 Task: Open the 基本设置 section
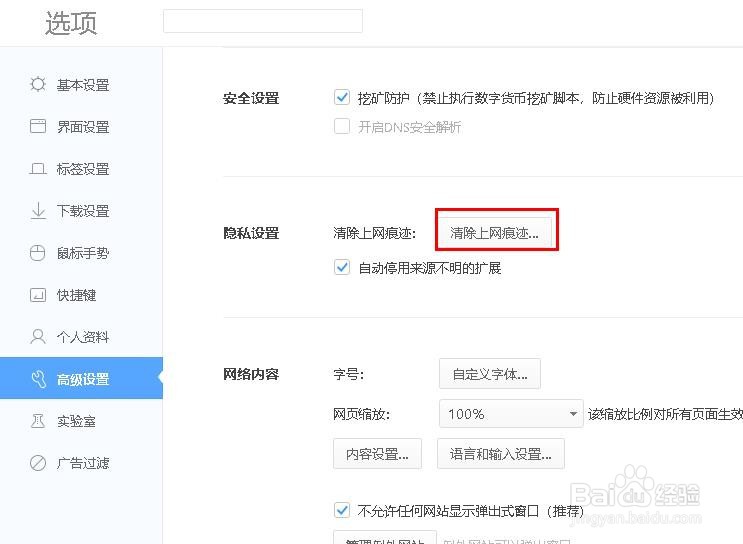coord(82,85)
